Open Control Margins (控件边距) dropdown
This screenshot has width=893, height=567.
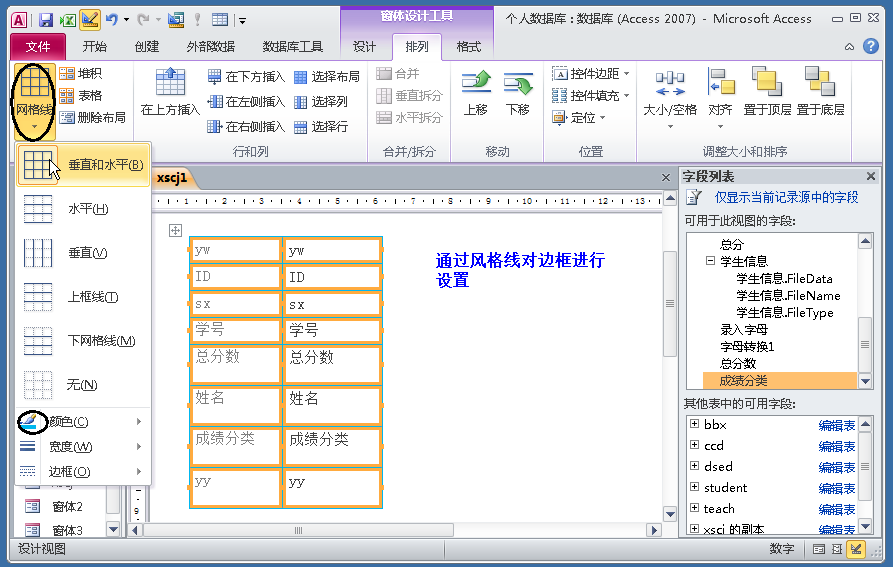click(x=591, y=73)
